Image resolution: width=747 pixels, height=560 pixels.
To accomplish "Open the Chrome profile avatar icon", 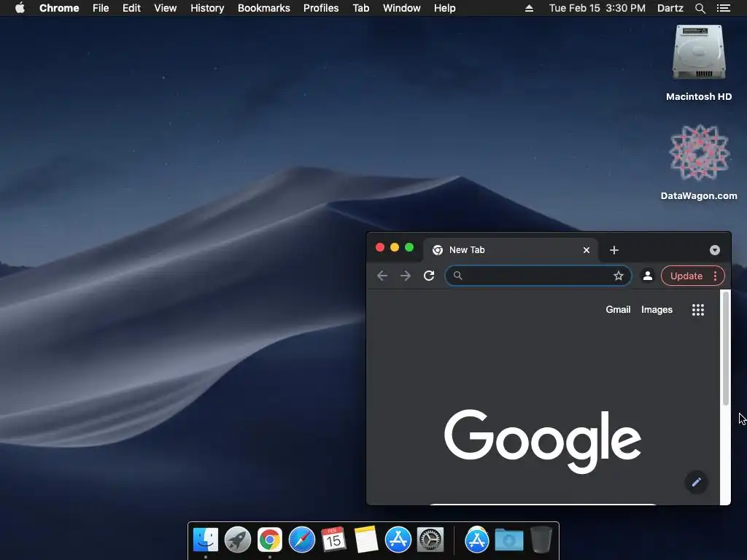I will click(x=648, y=276).
